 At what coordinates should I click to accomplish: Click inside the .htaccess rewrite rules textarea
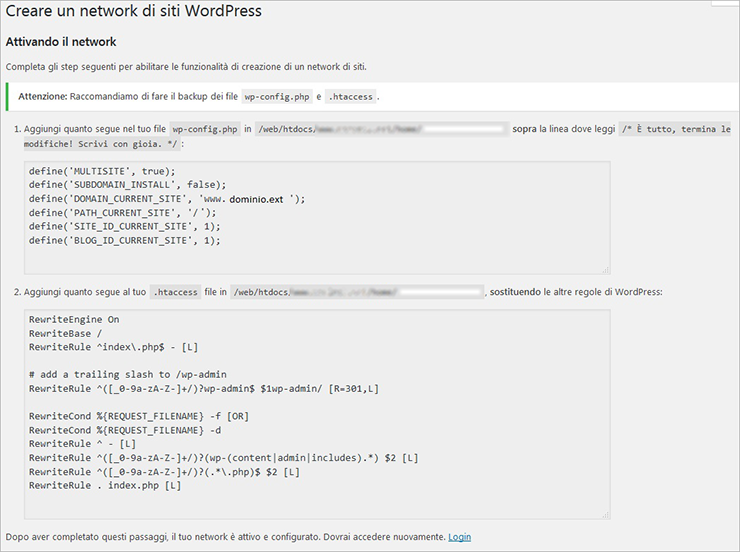click(x=317, y=414)
